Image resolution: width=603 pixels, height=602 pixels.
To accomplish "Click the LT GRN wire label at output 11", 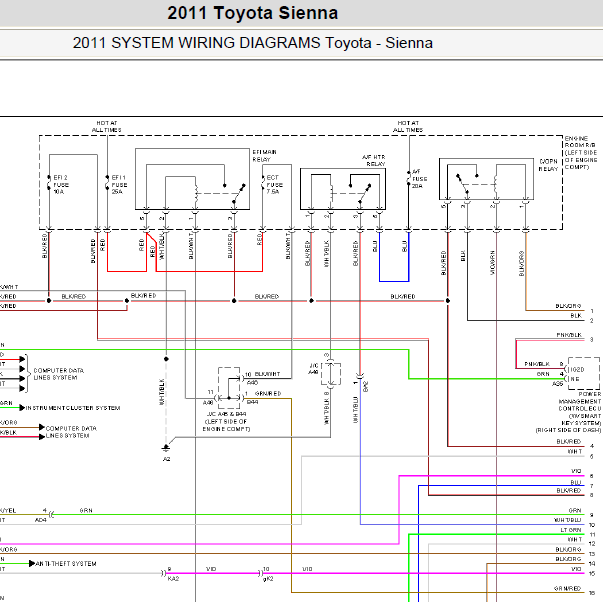I will (x=571, y=530).
